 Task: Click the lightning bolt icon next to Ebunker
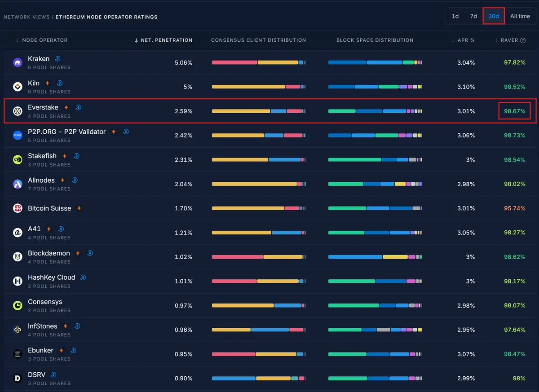pyautogui.click(x=62, y=350)
